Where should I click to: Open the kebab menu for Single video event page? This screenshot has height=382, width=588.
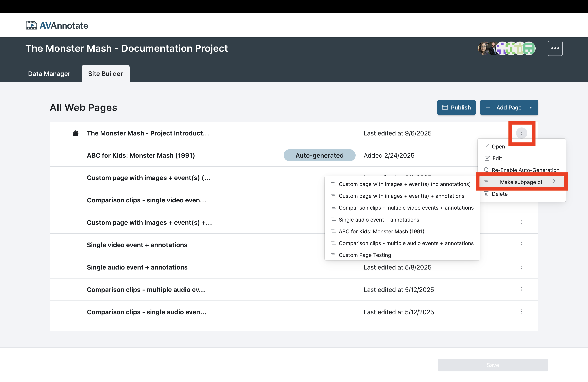tap(522, 245)
